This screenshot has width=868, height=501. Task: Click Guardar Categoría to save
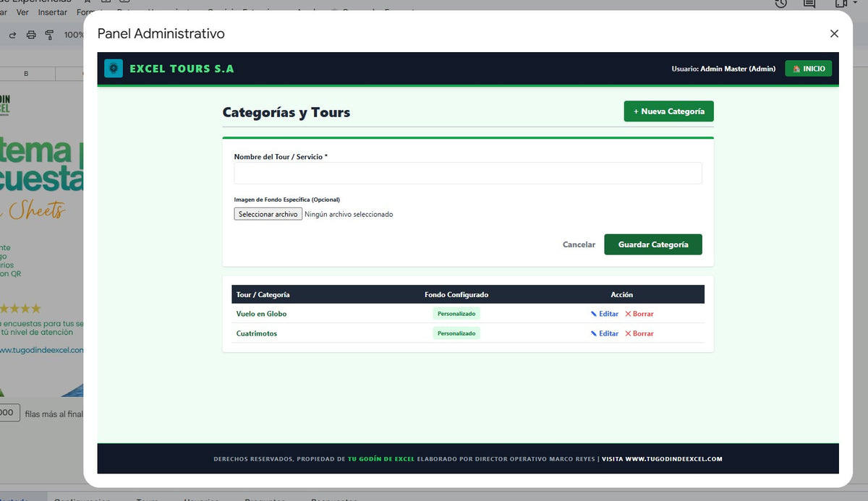click(653, 244)
